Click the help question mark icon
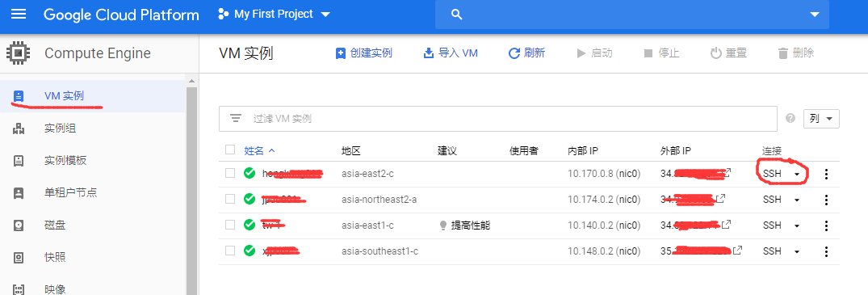 tap(790, 118)
